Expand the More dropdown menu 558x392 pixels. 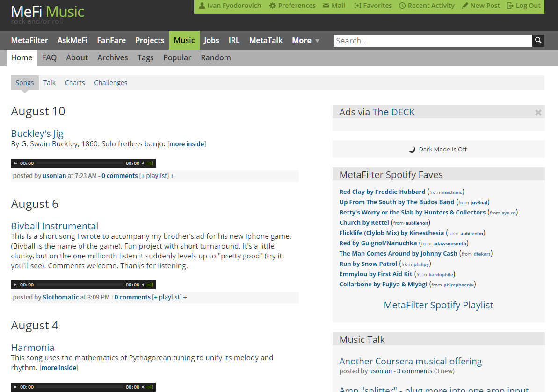click(306, 41)
